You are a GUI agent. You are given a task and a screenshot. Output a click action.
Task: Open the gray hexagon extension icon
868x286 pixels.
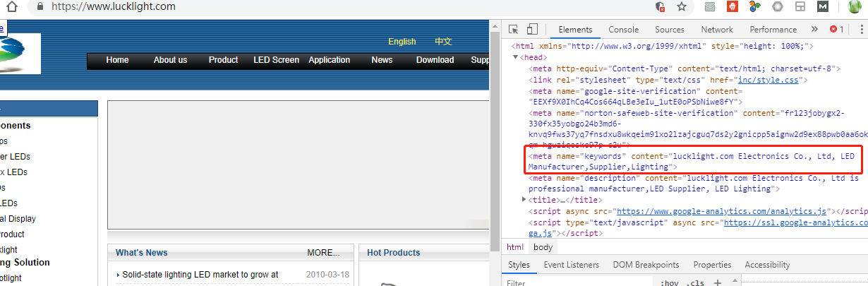(x=778, y=6)
